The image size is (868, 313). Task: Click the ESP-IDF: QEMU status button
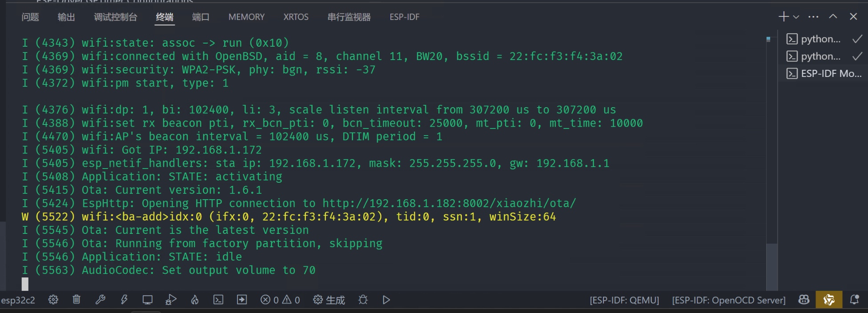[x=624, y=300]
